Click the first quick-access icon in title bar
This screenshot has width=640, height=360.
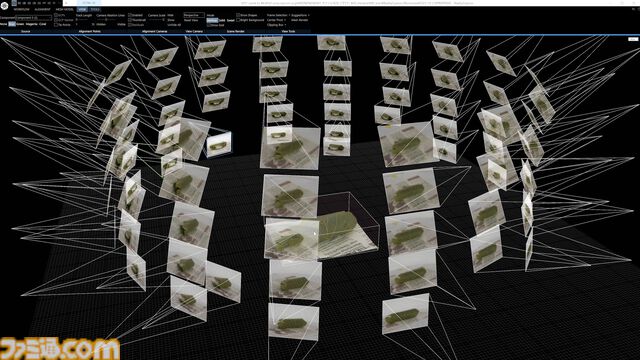tap(14, 3)
